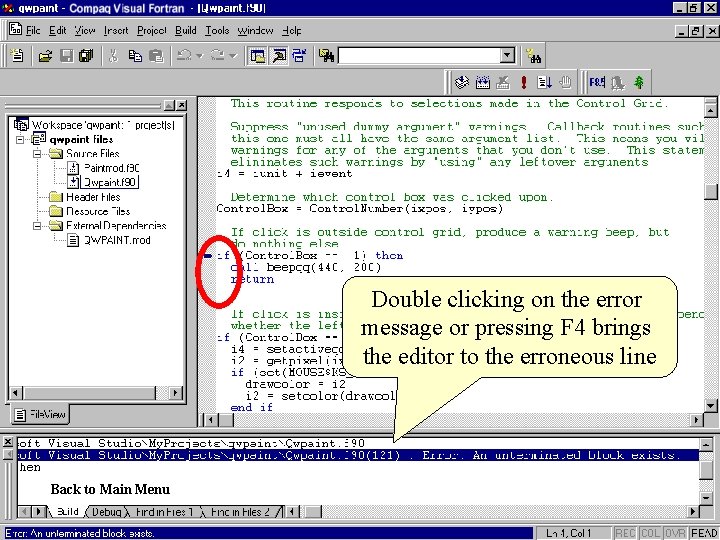Click the Save toolbar icon
This screenshot has width=720, height=540.
[67, 56]
